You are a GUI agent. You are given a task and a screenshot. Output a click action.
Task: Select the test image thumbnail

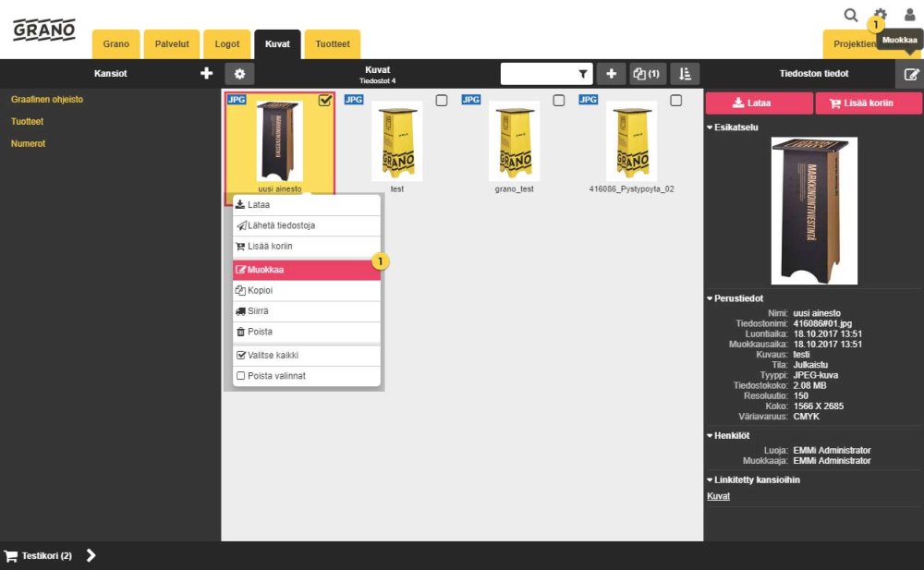tap(397, 140)
